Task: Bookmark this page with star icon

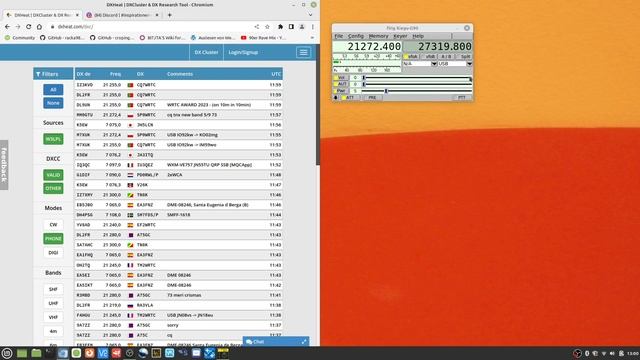Action: click(267, 27)
